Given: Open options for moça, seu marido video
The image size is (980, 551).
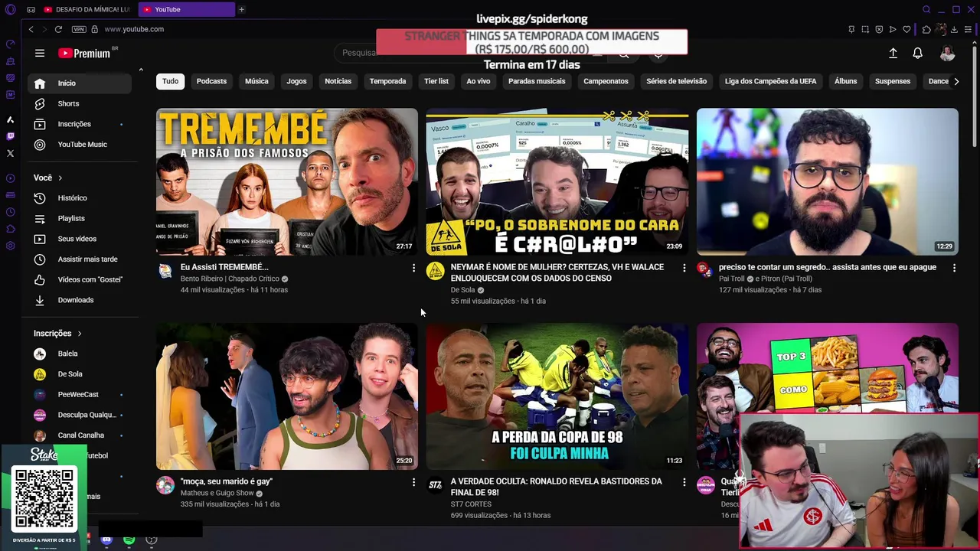Looking at the screenshot, I should [x=413, y=482].
